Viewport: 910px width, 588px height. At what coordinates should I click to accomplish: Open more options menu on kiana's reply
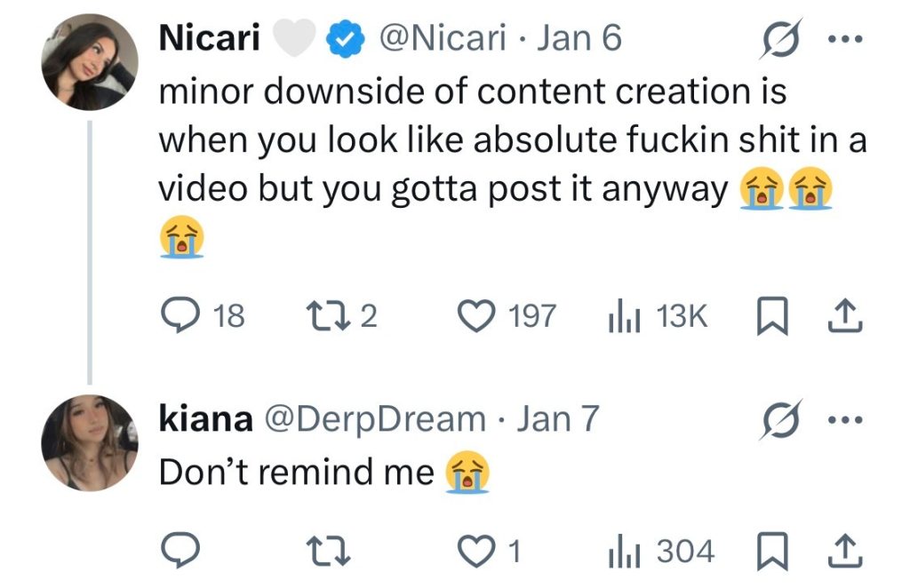click(847, 418)
